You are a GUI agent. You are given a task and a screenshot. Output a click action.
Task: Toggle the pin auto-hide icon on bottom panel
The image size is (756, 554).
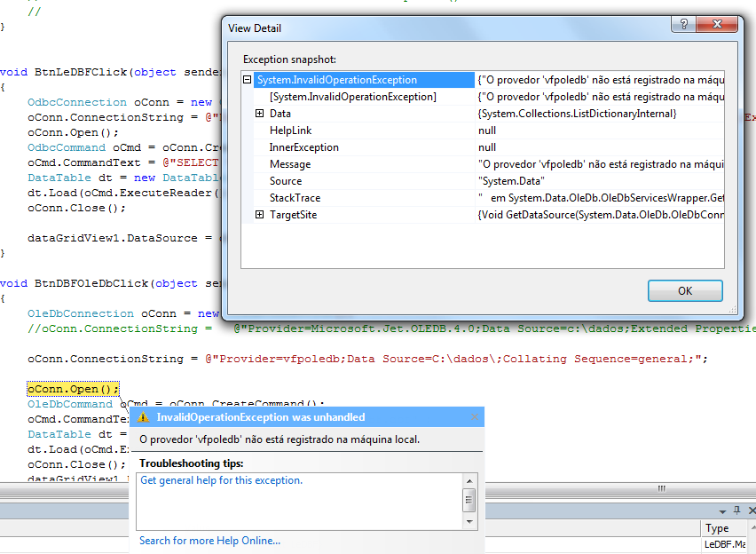tap(736, 510)
